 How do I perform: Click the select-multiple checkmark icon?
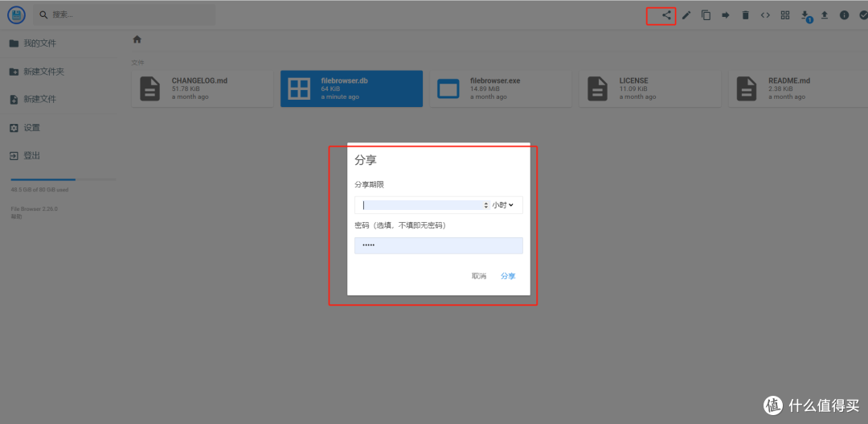(x=863, y=15)
